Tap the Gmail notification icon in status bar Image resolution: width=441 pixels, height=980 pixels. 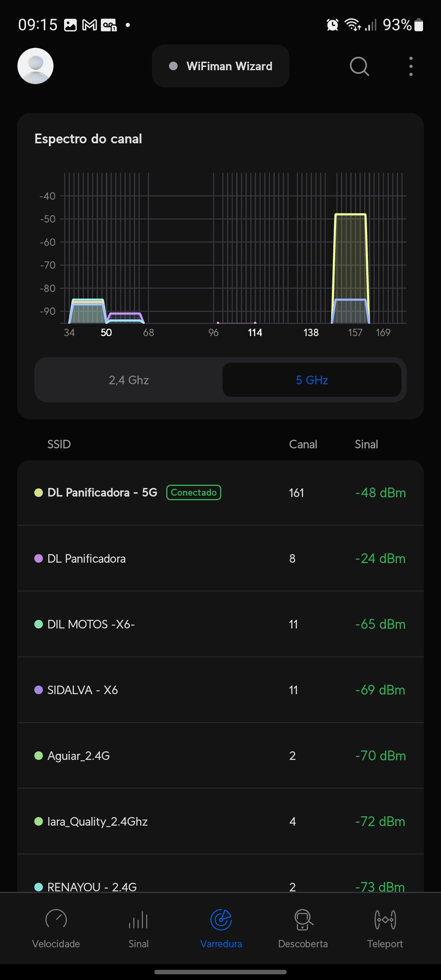click(x=90, y=25)
